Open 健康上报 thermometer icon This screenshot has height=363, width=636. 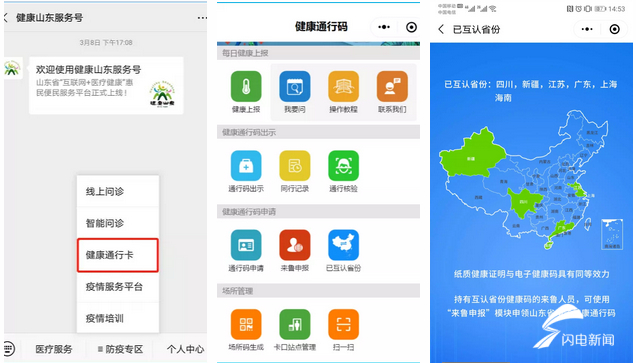click(x=246, y=86)
